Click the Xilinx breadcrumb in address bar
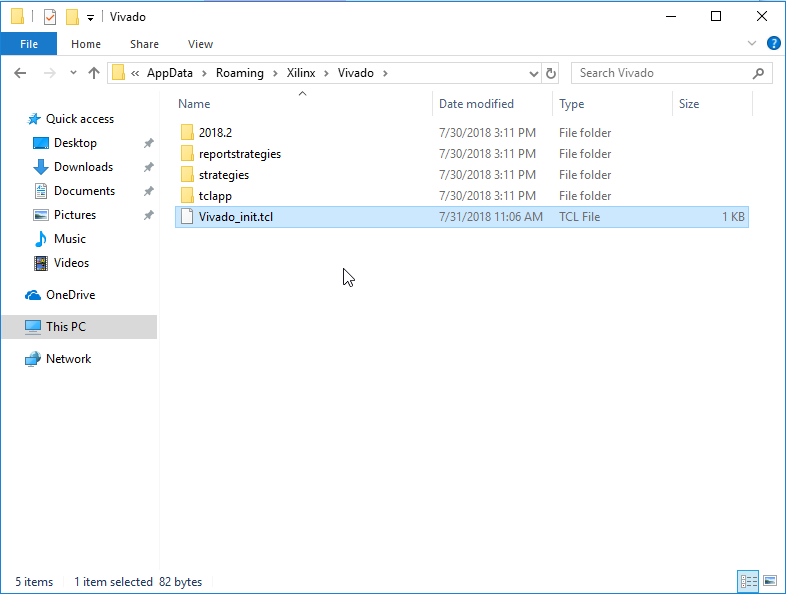The height and width of the screenshot is (594, 786). [x=301, y=73]
